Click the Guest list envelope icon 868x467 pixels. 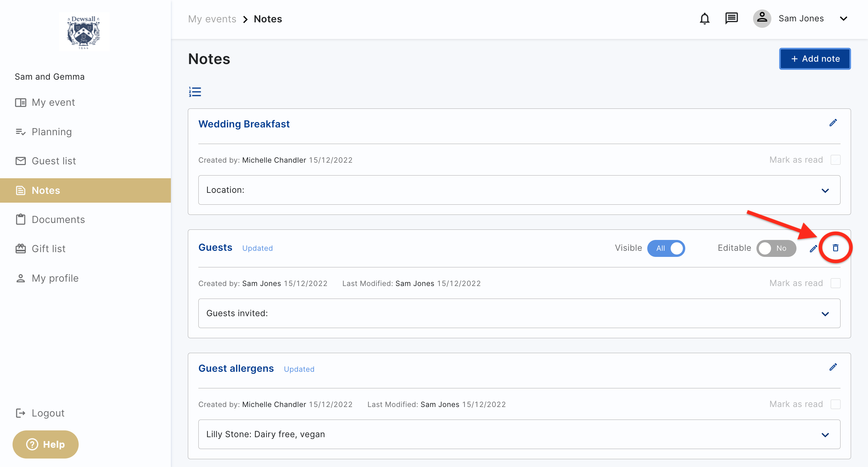point(21,161)
